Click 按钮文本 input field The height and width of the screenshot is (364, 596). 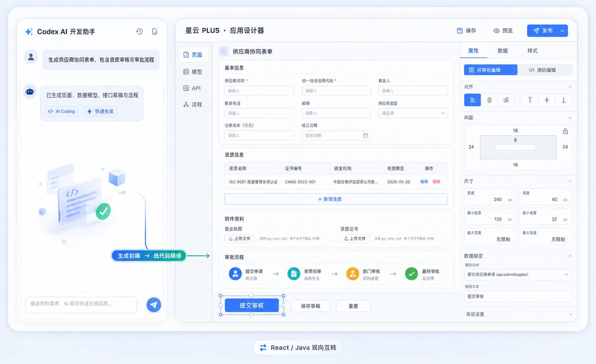(518, 296)
